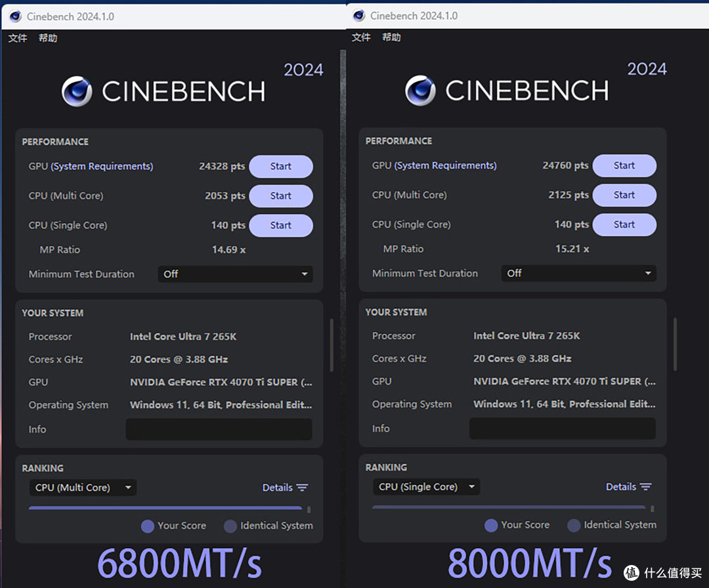Image resolution: width=709 pixels, height=588 pixels.
Task: Open System Requirements link in right window
Action: point(445,165)
